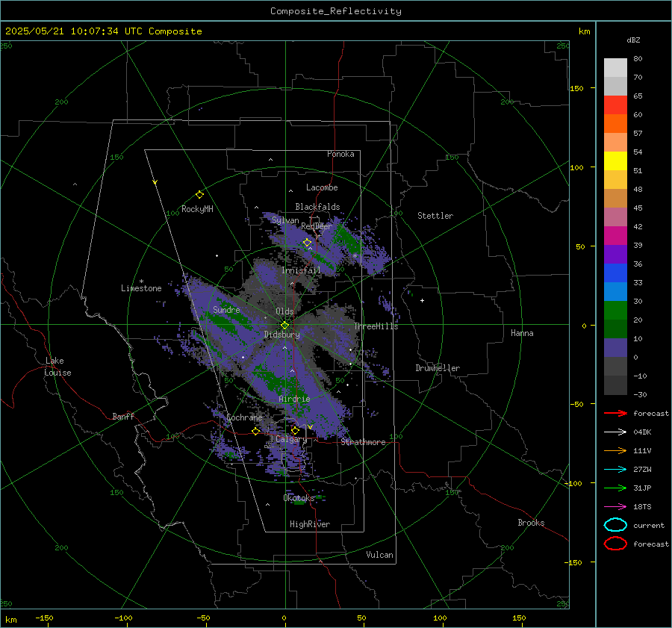Click the RockyMH label
This screenshot has height=628, width=672.
197,209
